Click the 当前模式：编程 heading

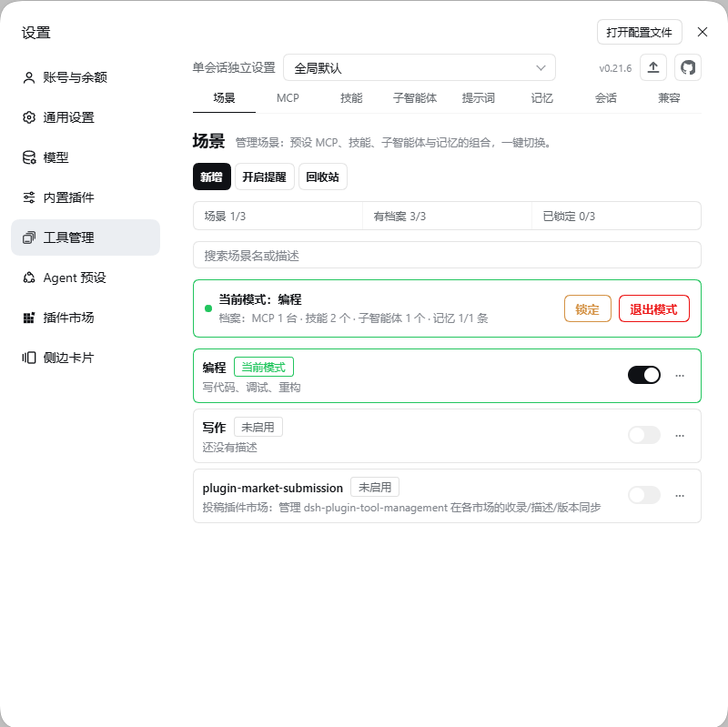tap(260, 300)
